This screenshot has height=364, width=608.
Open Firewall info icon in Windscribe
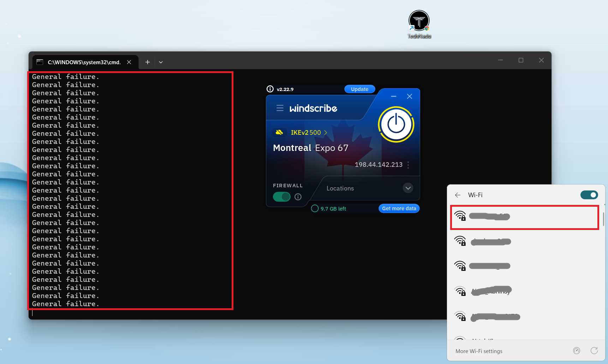click(298, 197)
